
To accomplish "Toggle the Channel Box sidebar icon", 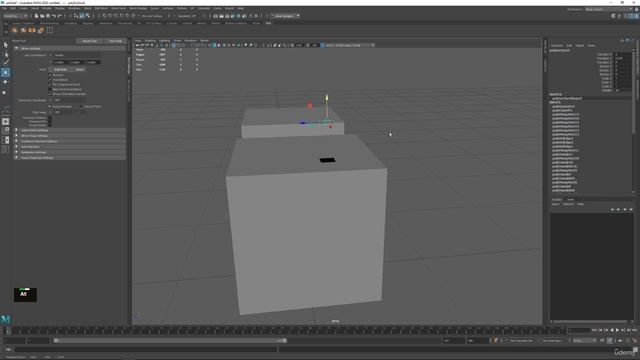I will [636, 16].
